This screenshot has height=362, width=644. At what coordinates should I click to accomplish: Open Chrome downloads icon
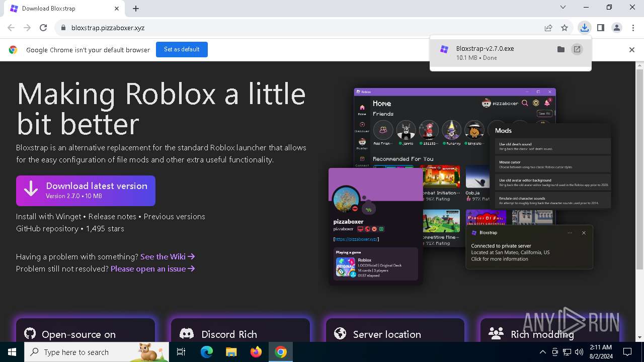point(584,28)
